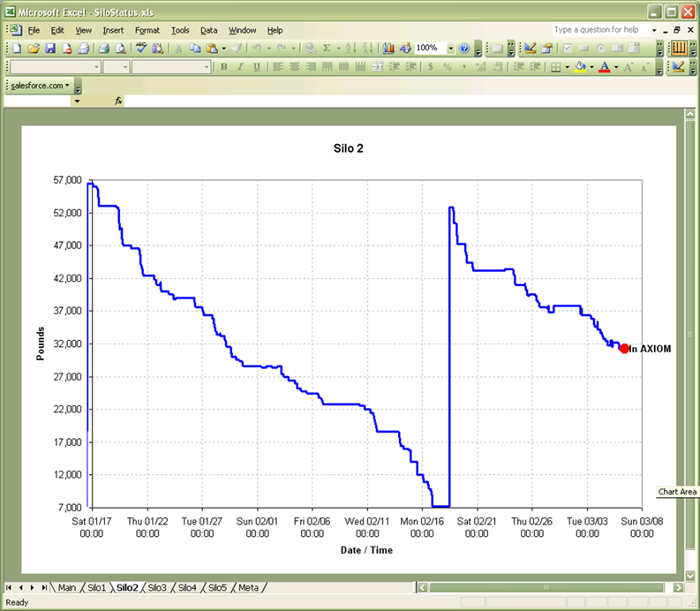Toggle Align Left
Screen dimensions: 700x611
[278, 67]
